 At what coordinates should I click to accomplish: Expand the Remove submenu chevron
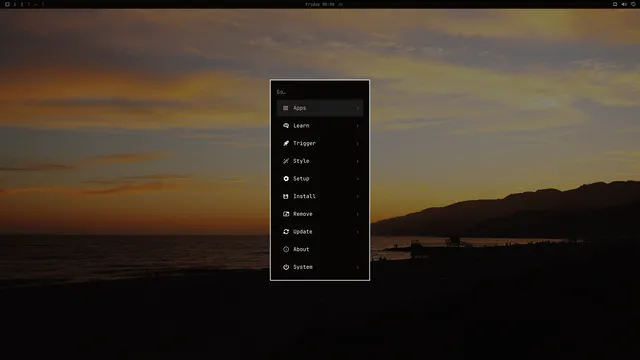[x=358, y=214]
